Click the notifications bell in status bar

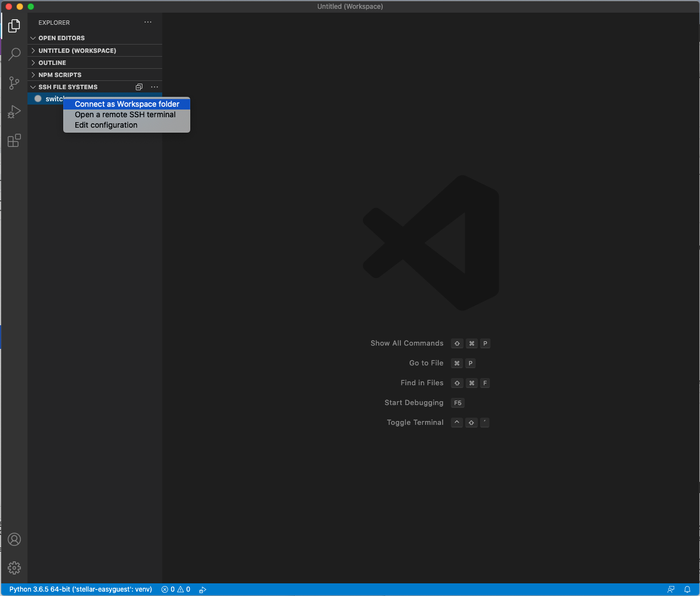(x=687, y=589)
